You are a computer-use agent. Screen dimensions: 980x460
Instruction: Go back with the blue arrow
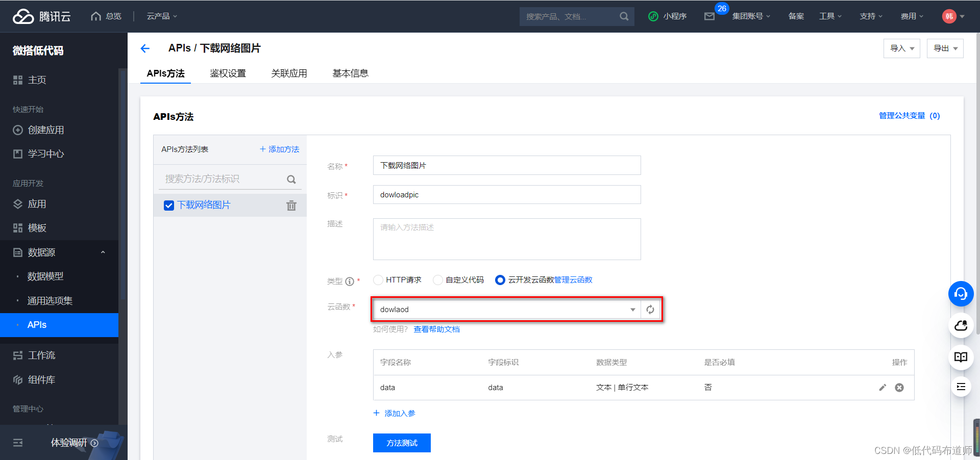(x=145, y=48)
